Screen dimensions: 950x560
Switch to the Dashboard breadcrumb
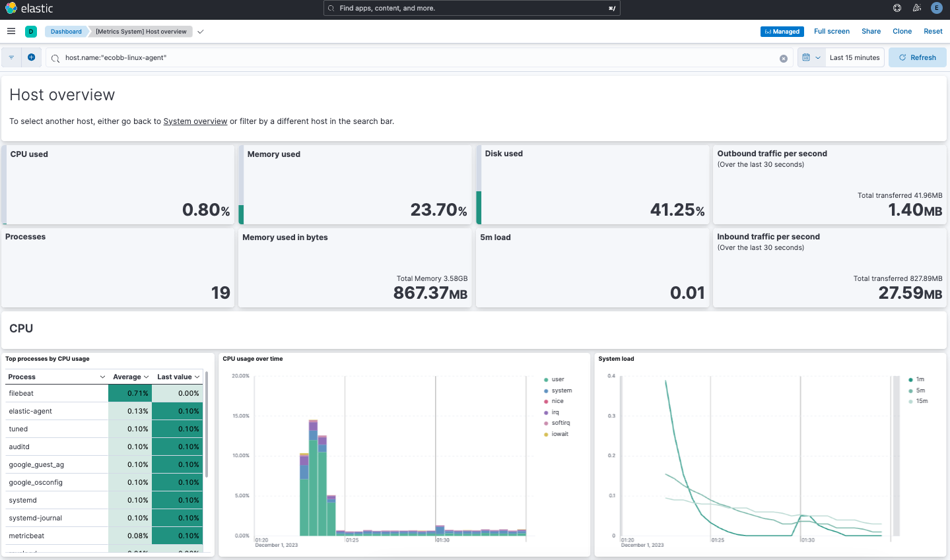tap(65, 31)
